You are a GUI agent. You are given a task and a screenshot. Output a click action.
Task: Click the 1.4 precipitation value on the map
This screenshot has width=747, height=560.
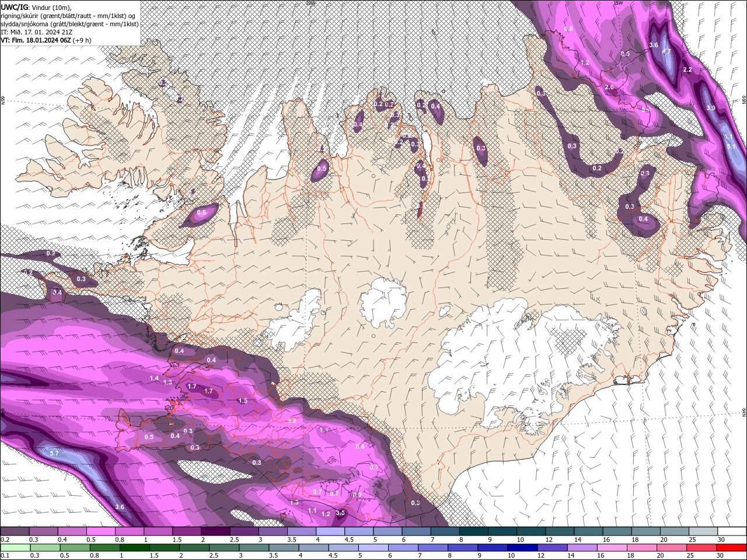pyautogui.click(x=154, y=379)
